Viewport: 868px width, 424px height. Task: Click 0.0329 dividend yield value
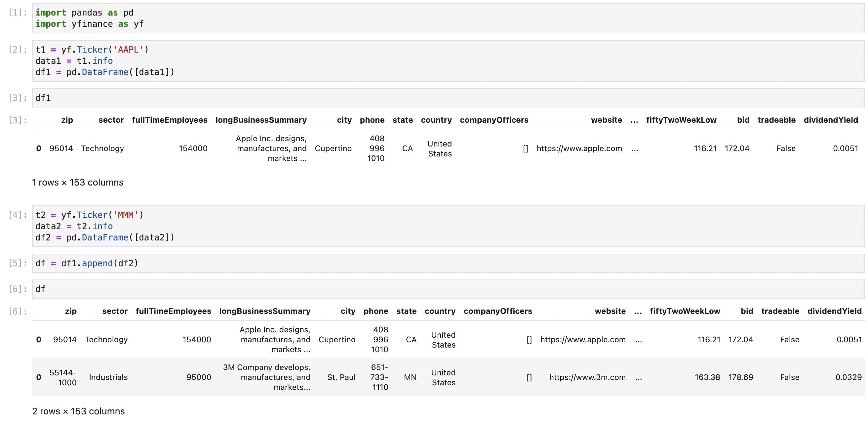tap(848, 377)
